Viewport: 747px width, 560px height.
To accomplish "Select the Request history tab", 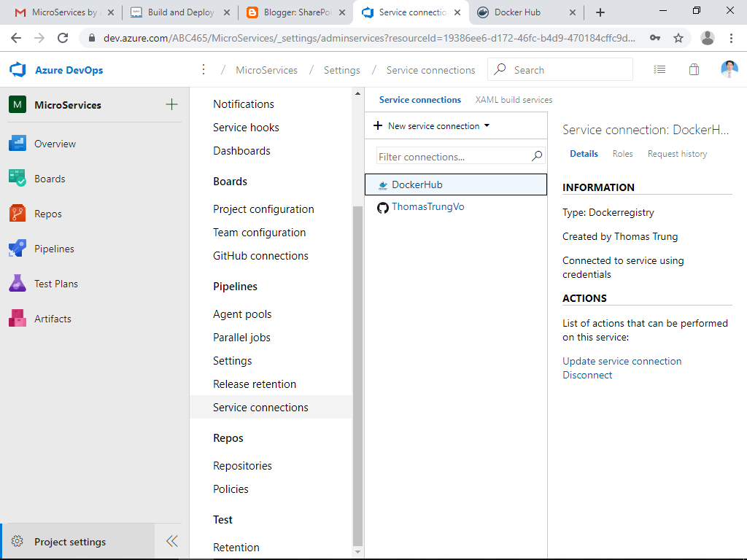I will pos(677,153).
